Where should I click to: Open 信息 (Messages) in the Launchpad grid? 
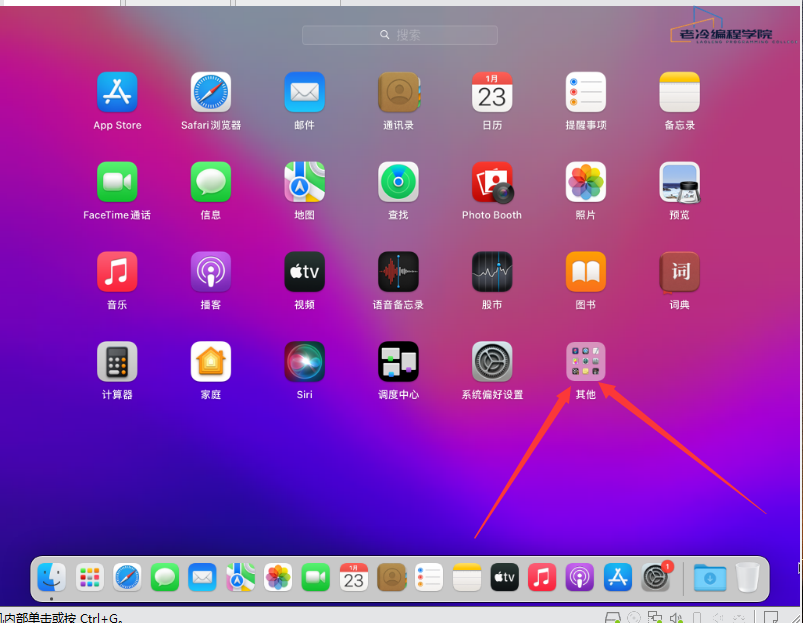point(211,182)
